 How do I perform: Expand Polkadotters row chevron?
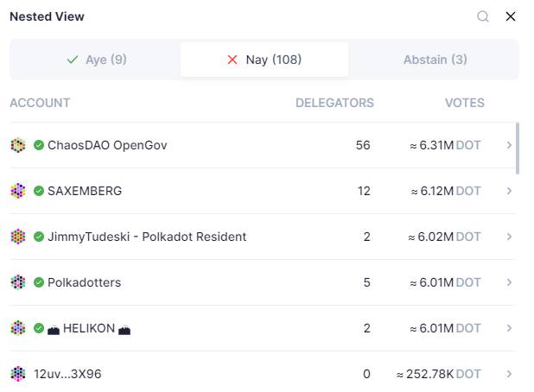[509, 282]
